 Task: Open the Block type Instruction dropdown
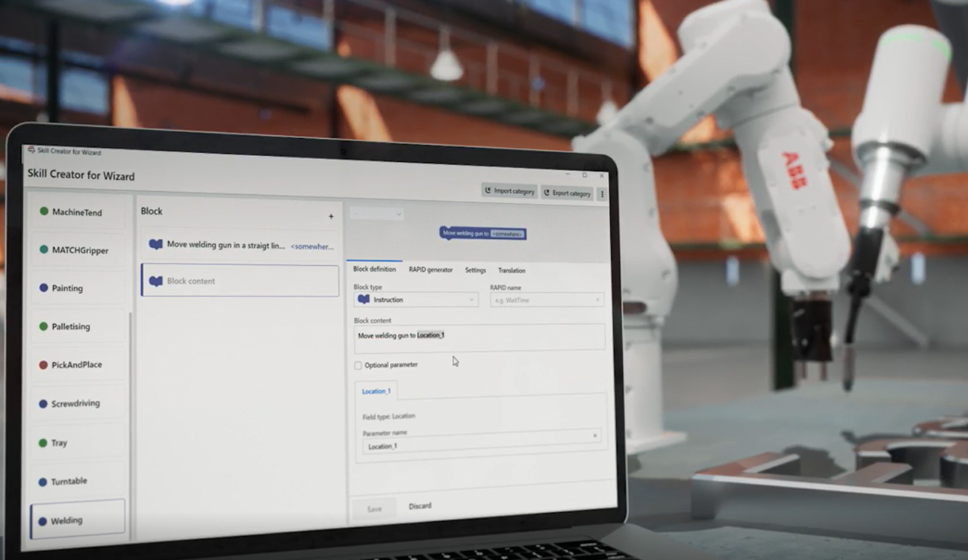tap(415, 299)
